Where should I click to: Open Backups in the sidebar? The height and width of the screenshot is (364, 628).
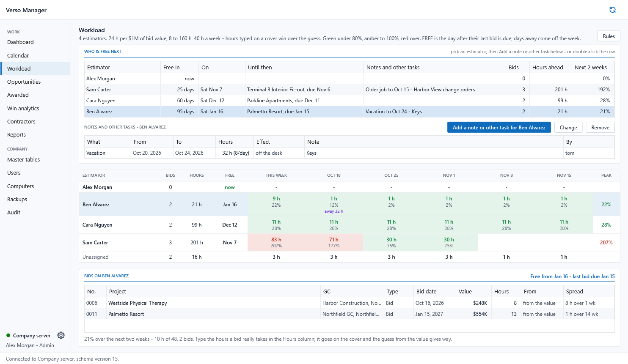(36, 199)
